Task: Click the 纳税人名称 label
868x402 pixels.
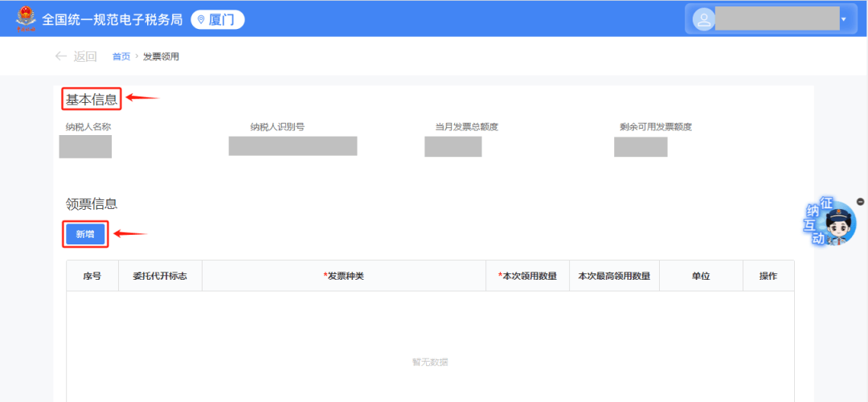Action: [x=88, y=127]
